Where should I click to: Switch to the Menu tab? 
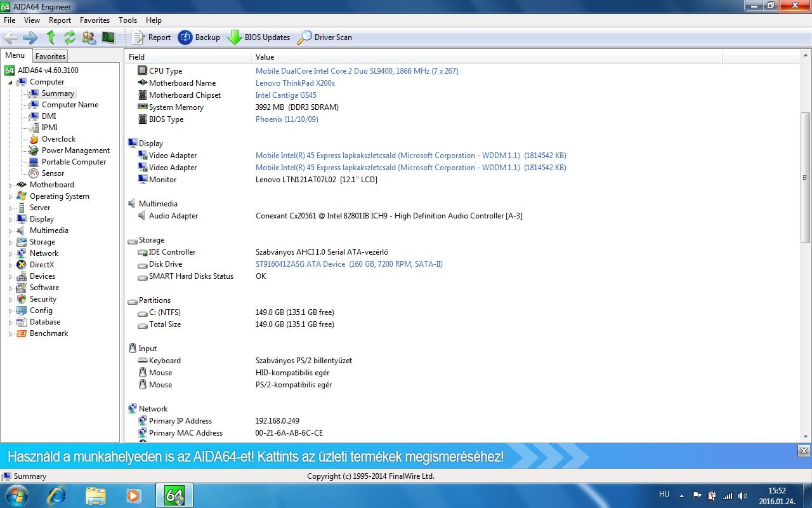pyautogui.click(x=15, y=55)
